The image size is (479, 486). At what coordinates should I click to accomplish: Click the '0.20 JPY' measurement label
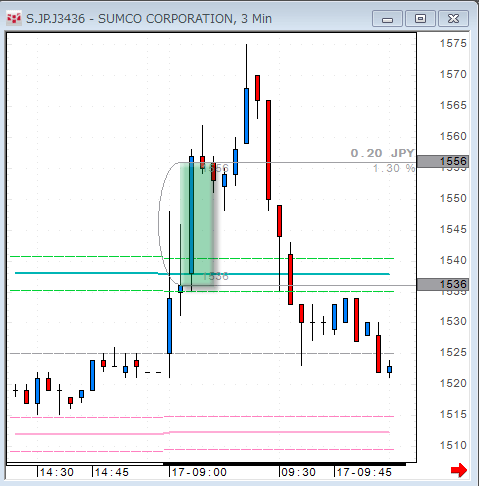(382, 153)
